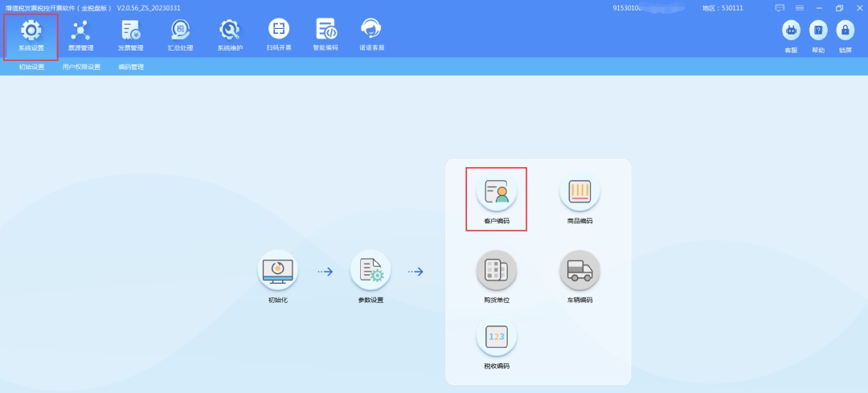The height and width of the screenshot is (393, 868).
Task: Open the 用户权限设置 submenu tab
Action: (x=81, y=67)
